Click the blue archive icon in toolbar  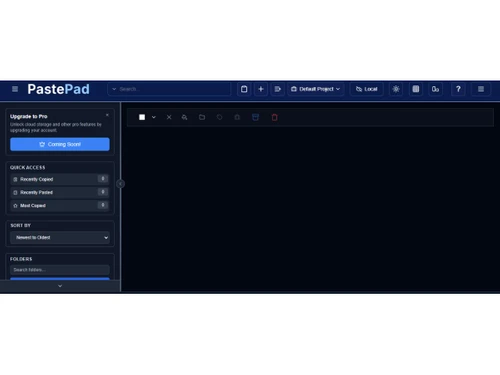pos(255,117)
